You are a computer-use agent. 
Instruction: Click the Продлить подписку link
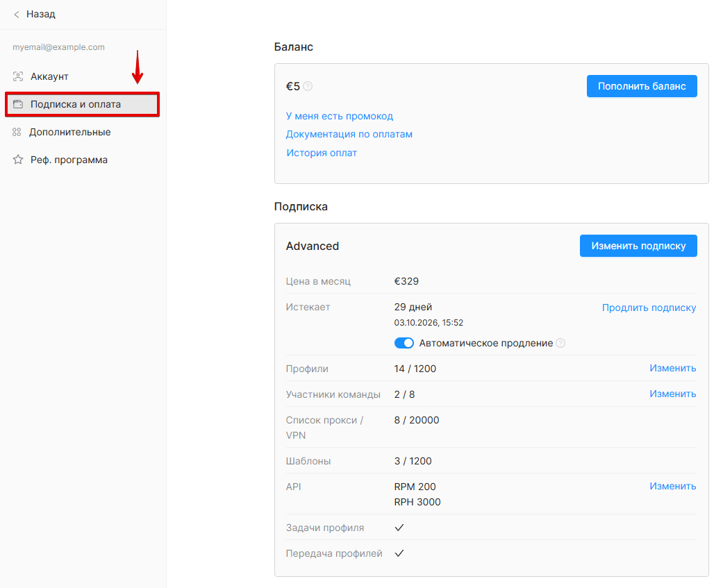point(649,308)
